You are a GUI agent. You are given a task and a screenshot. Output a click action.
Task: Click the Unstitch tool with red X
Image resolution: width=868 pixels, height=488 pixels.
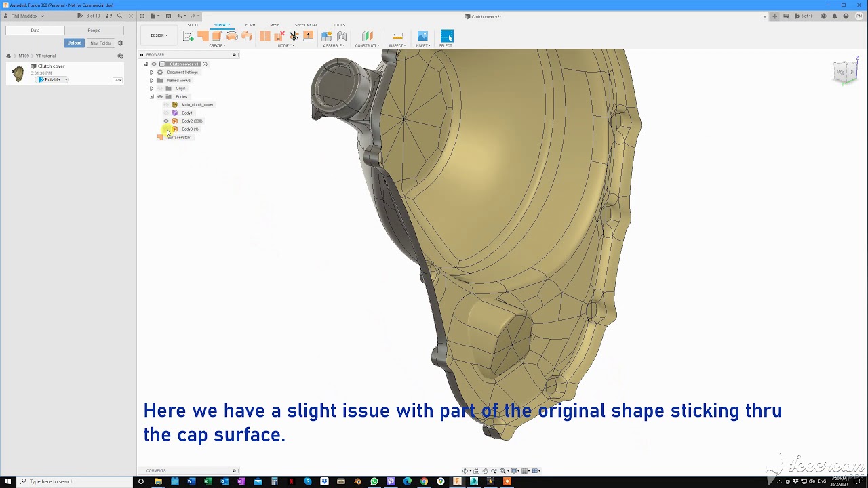pyautogui.click(x=279, y=36)
